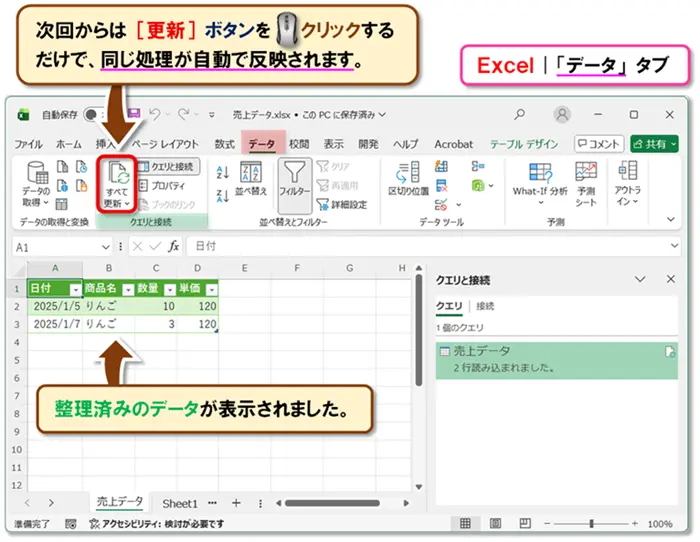Image resolution: width=700 pixels, height=542 pixels.
Task: Click the Insert Function fx button
Action: [x=174, y=246]
